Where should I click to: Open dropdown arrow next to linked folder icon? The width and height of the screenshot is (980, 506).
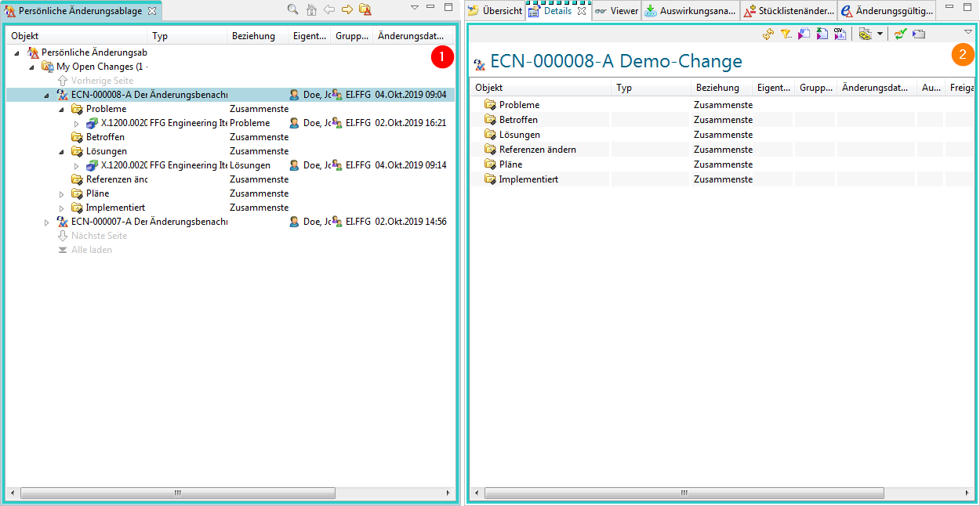click(x=880, y=34)
